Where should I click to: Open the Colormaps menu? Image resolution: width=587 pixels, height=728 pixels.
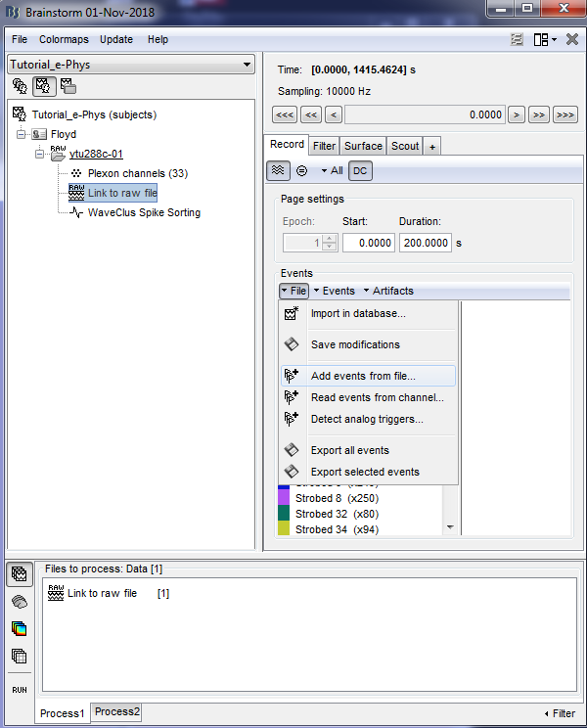pos(64,39)
